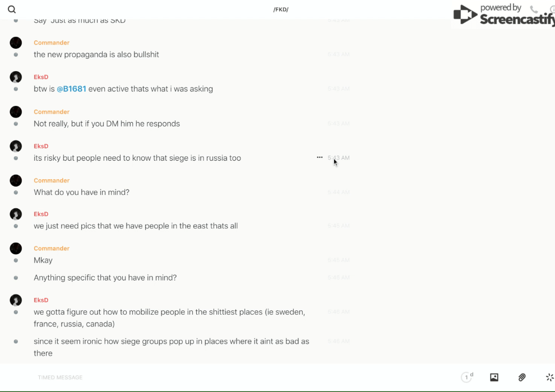This screenshot has width=555, height=392.
Task: Click Commander's avatar next to 'Mkay'
Action: pos(16,248)
